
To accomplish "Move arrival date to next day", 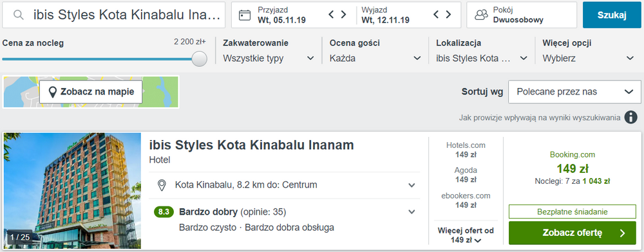I will pyautogui.click(x=343, y=15).
